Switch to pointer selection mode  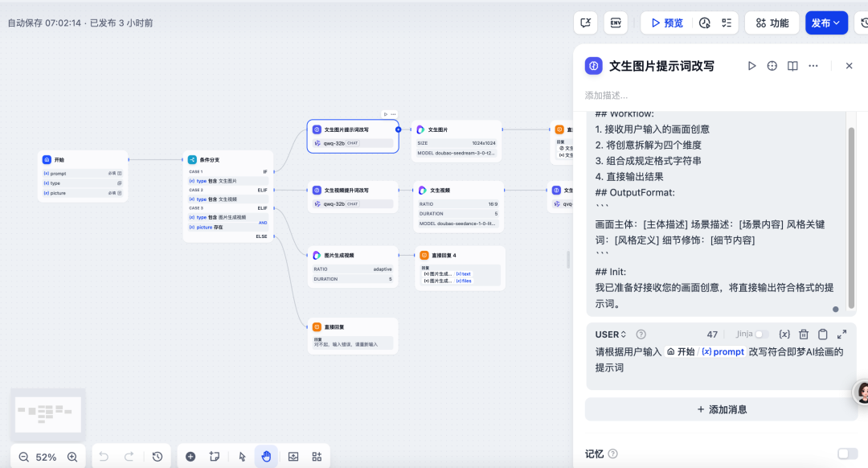click(x=242, y=457)
